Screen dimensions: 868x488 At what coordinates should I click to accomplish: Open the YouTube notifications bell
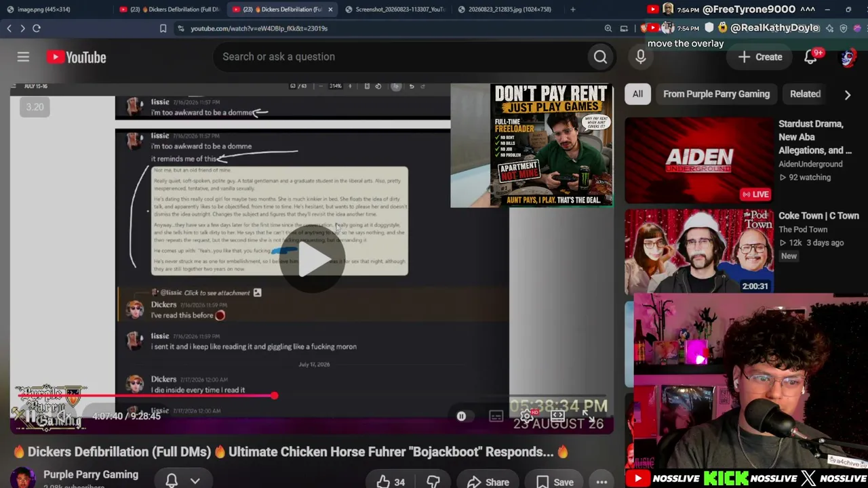click(x=811, y=57)
